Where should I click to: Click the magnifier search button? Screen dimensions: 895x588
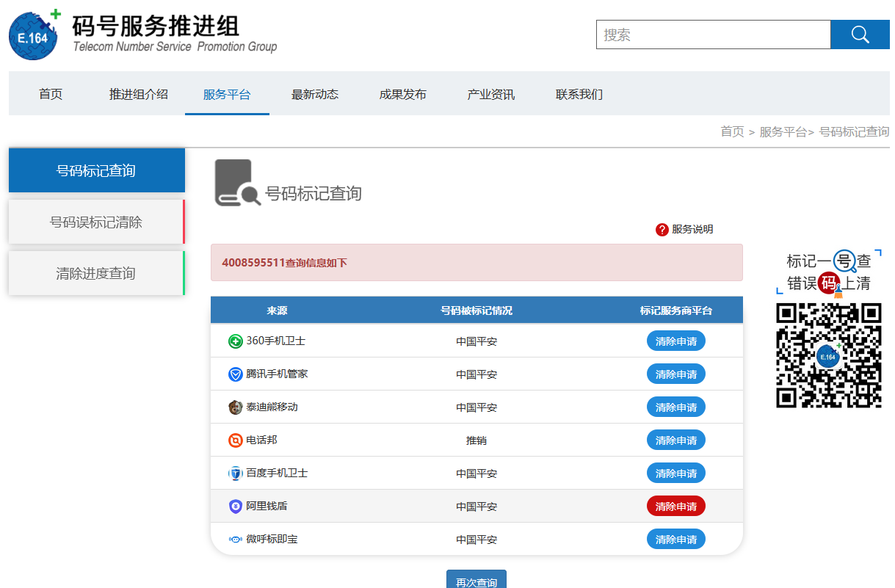[x=860, y=35]
